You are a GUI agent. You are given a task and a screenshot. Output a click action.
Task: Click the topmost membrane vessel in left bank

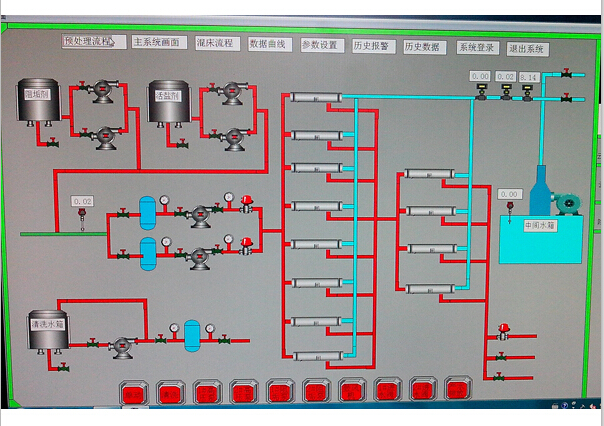point(315,97)
